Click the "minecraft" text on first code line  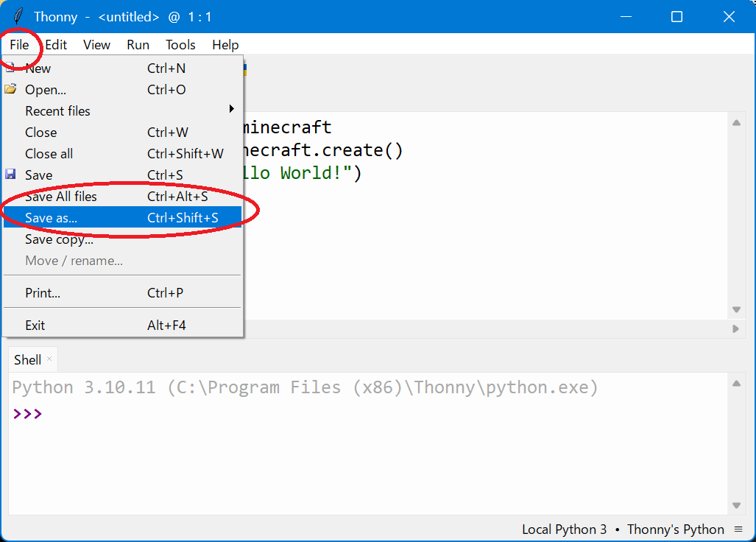click(x=287, y=127)
